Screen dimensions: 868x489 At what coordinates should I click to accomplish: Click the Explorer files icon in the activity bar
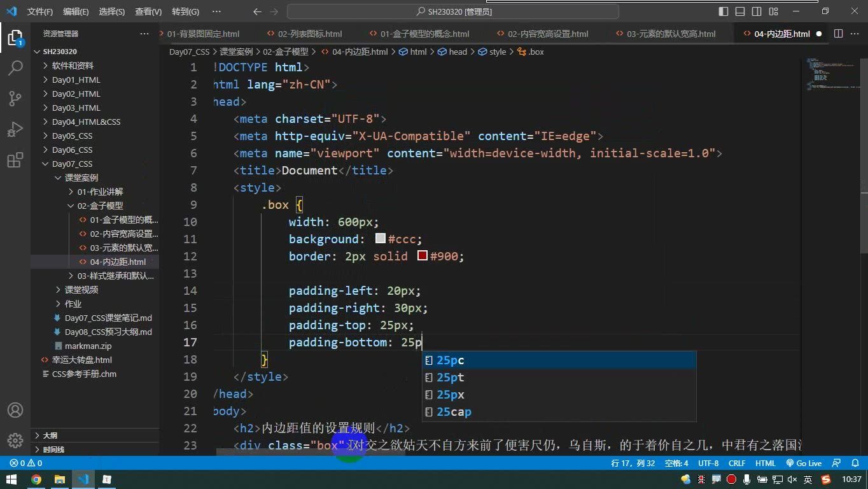click(x=15, y=38)
